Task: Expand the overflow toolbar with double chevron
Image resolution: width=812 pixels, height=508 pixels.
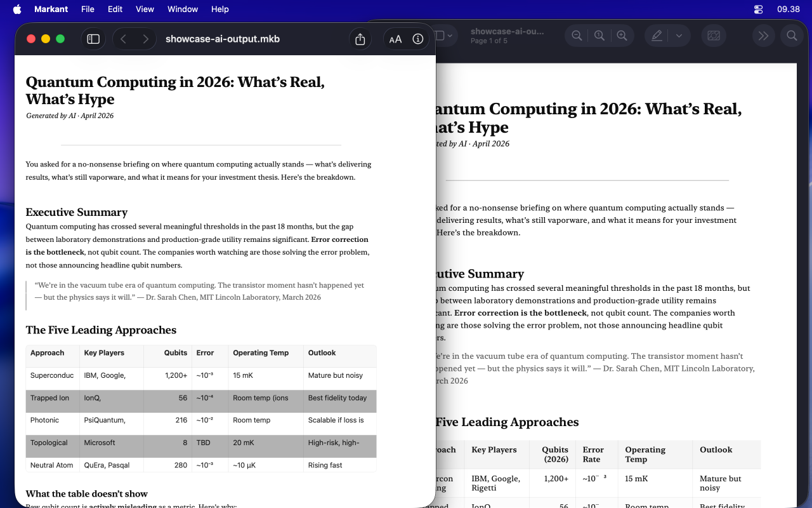Action: pyautogui.click(x=763, y=36)
